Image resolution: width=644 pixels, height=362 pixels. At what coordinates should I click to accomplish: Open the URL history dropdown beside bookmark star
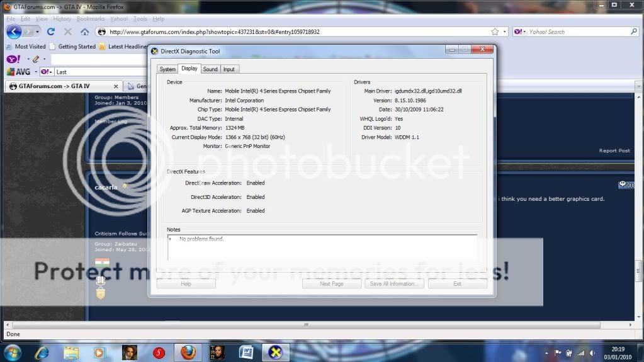[x=505, y=31]
